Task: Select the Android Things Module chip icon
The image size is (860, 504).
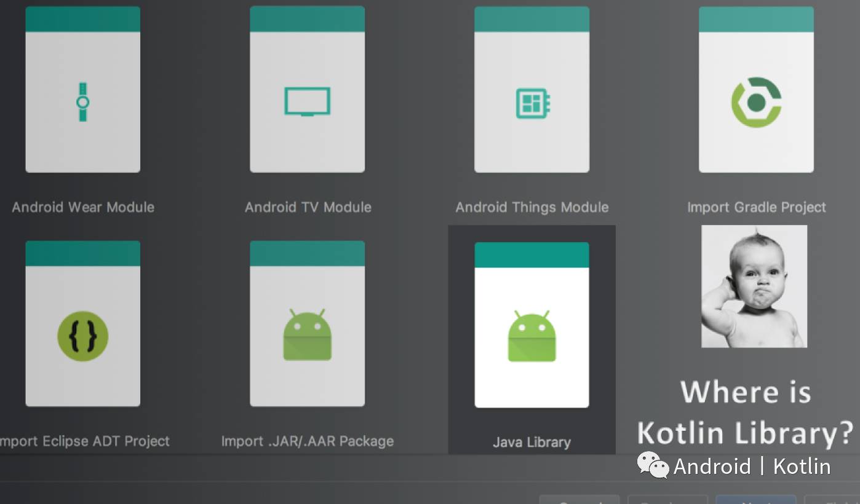Action: (533, 103)
